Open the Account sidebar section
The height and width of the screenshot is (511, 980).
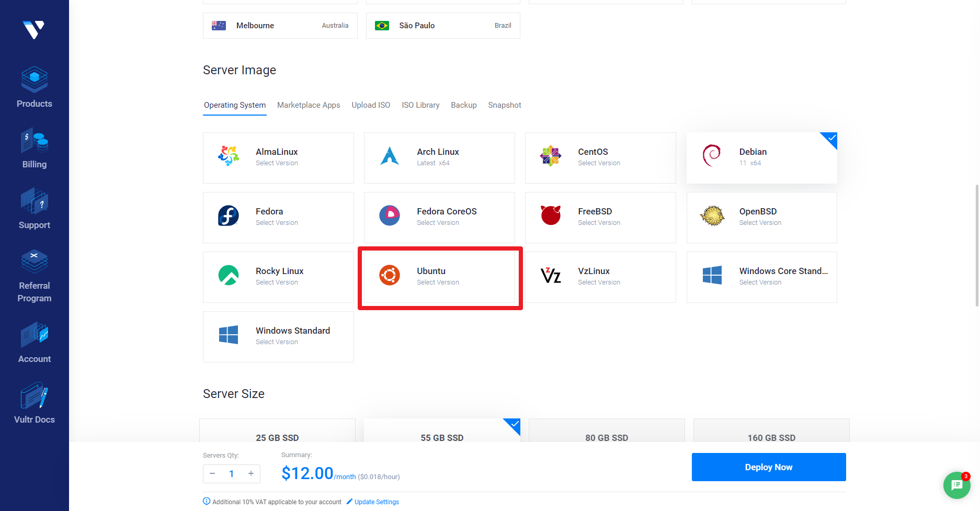tap(35, 343)
